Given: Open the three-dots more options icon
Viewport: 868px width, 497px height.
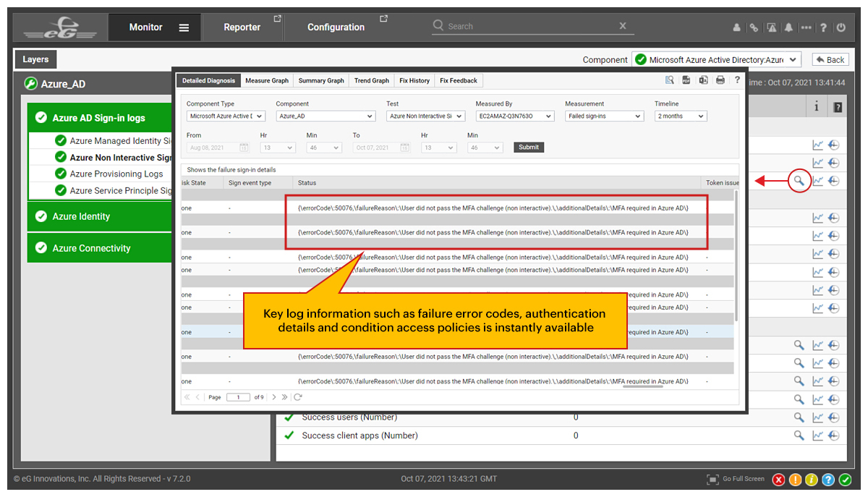Looking at the screenshot, I should tap(806, 27).
